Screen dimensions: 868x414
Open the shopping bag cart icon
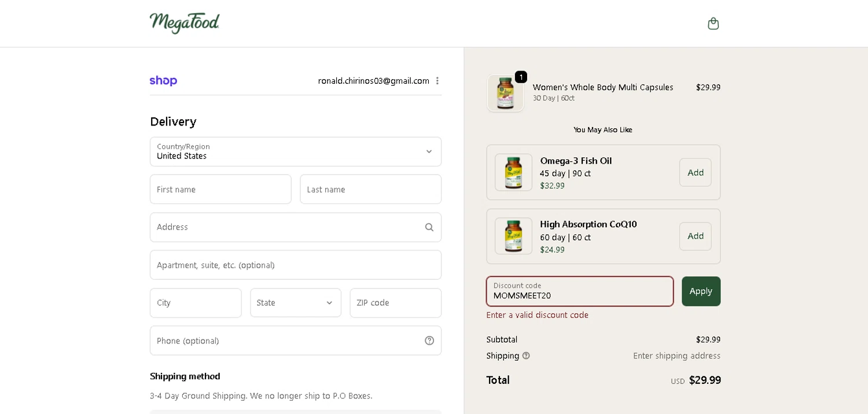coord(713,23)
